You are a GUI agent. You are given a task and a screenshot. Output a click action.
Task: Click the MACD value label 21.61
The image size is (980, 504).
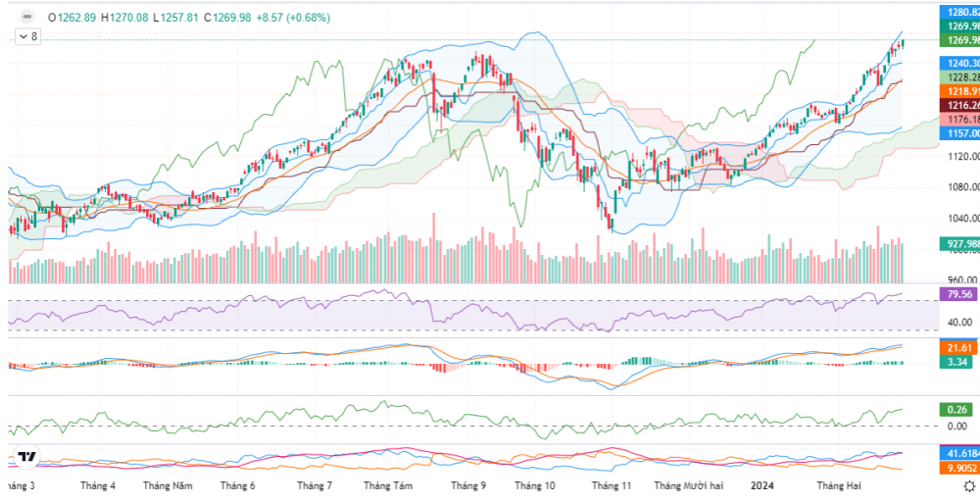pos(956,348)
